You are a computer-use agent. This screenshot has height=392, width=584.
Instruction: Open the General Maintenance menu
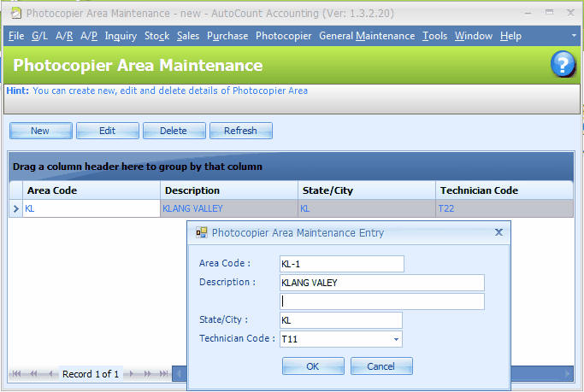[x=367, y=36]
